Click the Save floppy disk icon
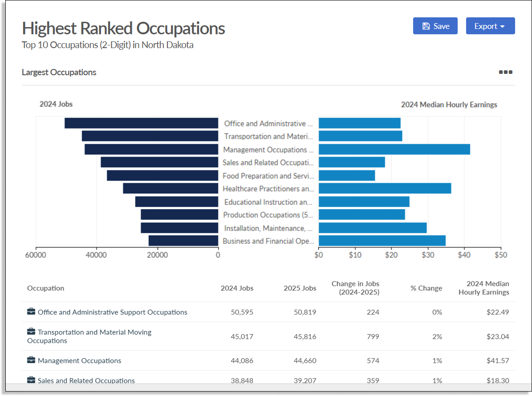The image size is (532, 396). pyautogui.click(x=426, y=26)
